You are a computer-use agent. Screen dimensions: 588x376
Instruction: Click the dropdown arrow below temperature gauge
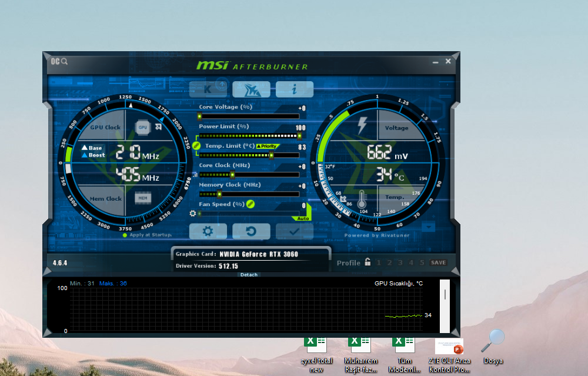(429, 227)
